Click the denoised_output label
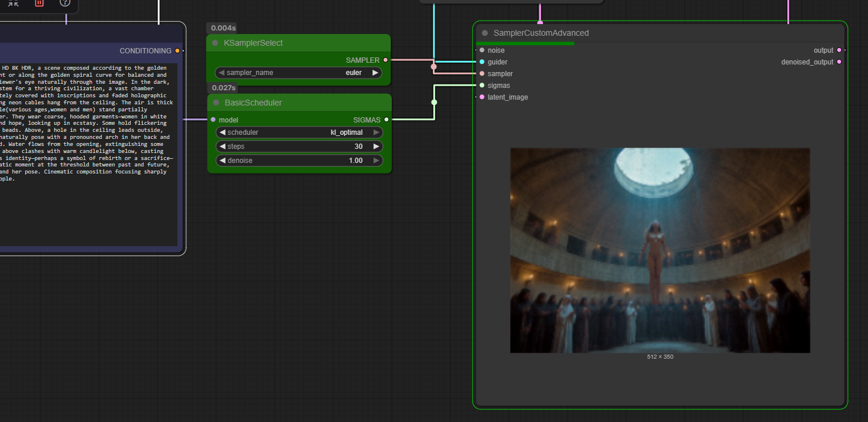Viewport: 868px width, 422px height. tap(807, 62)
